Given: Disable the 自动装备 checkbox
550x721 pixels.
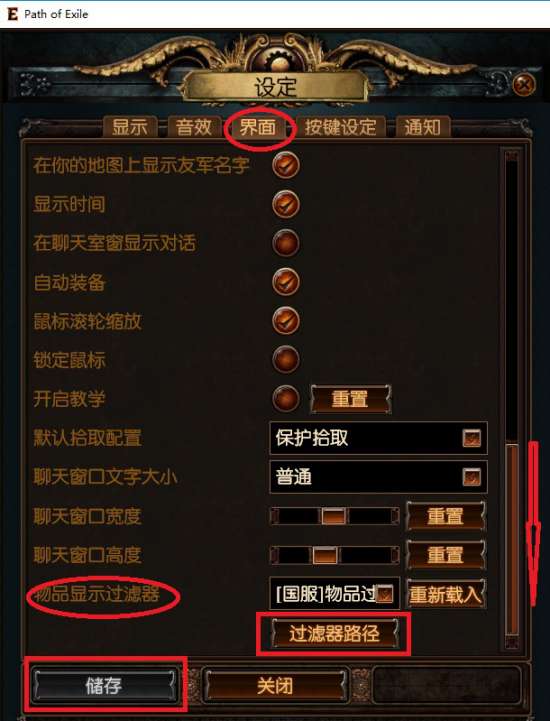Looking at the screenshot, I should [x=286, y=282].
